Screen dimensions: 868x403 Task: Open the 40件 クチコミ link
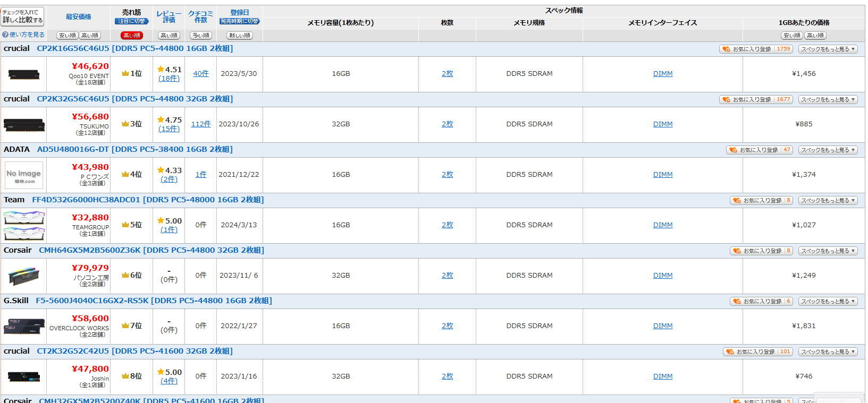pos(201,74)
